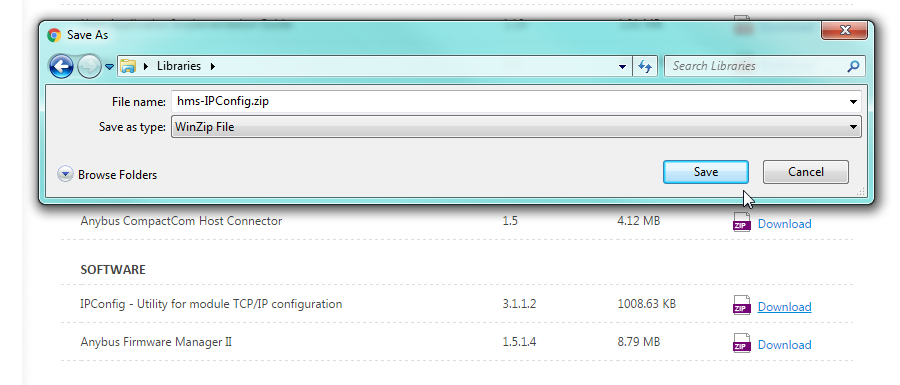900x385 pixels.
Task: Select the Libraries breadcrumb in address bar
Action: coord(179,66)
